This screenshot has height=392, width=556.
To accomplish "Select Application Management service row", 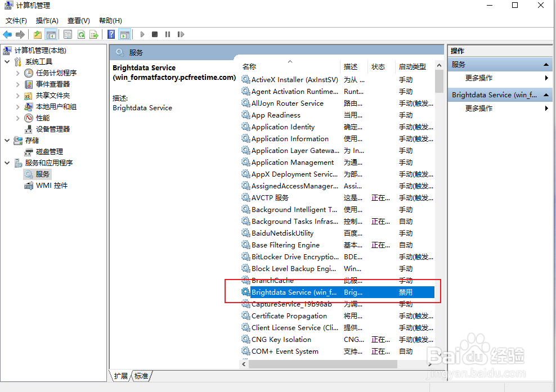I will [337, 163].
